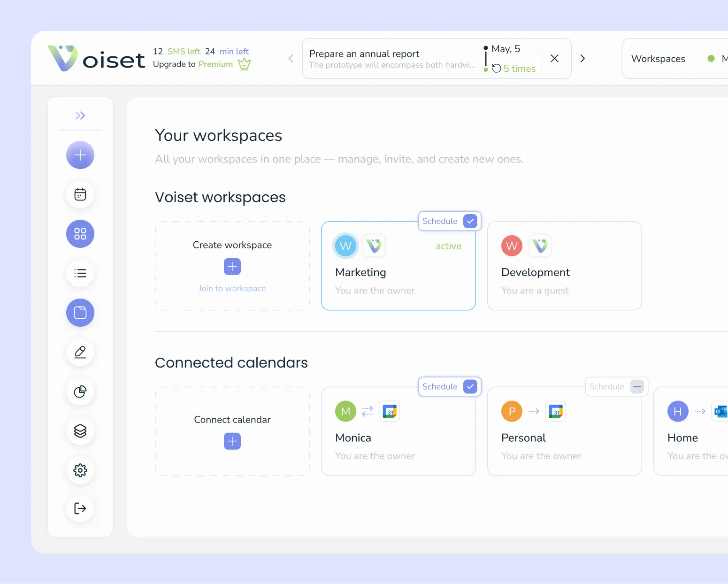The image size is (728, 584).
Task: Expand the collapsed sidebar with double chevron
Action: (80, 115)
